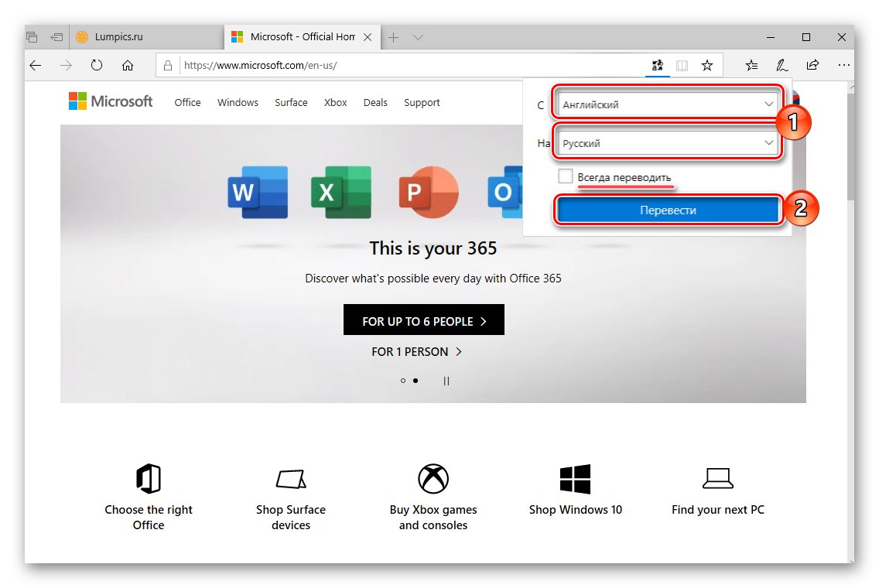The width and height of the screenshot is (879, 588).
Task: Enable reading view with the book icon
Action: pyautogui.click(x=682, y=65)
